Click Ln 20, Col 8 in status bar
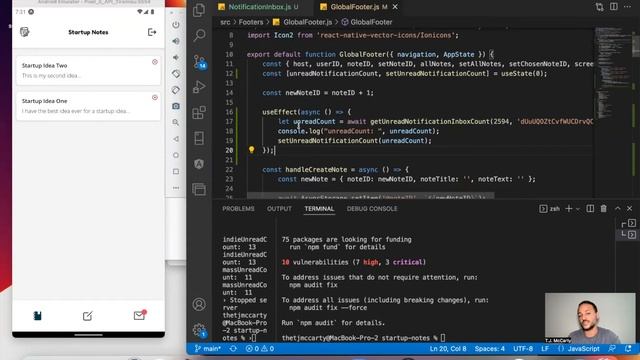This screenshot has width=640, height=360. [448, 349]
